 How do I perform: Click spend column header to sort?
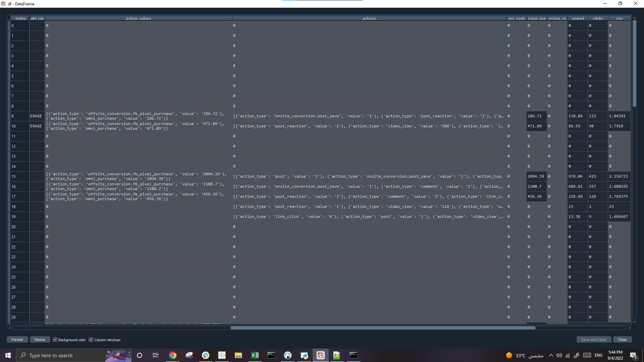[577, 18]
